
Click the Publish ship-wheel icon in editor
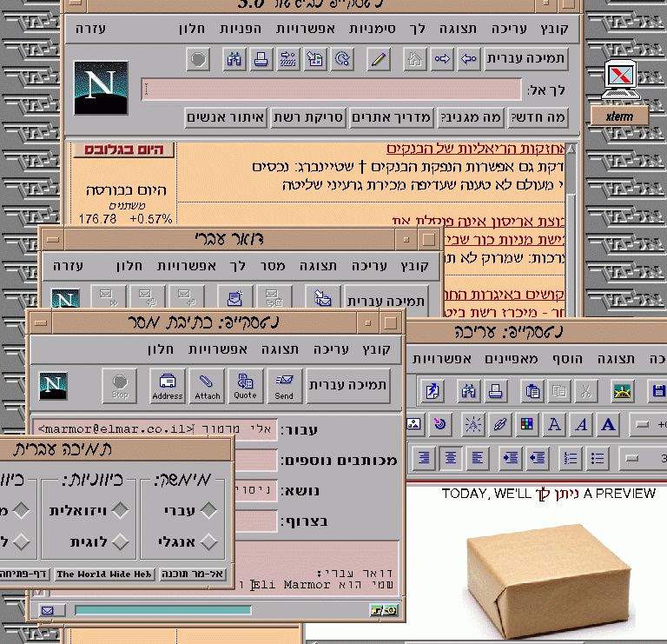tap(622, 391)
